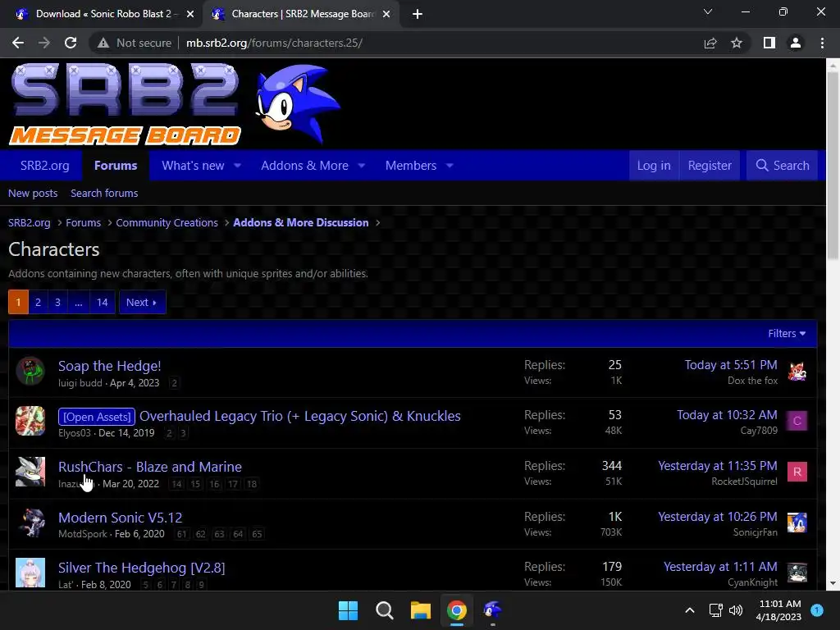
Task: Click the browser back arrow
Action: [18, 43]
